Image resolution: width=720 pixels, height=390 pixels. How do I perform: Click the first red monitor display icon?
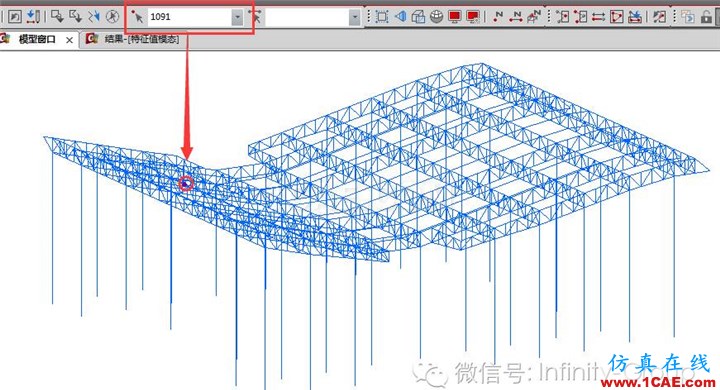pos(455,17)
